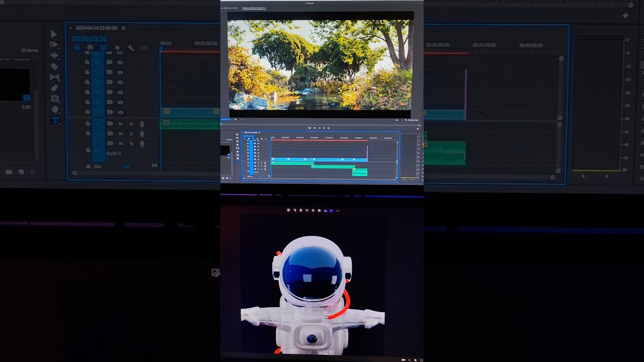Click the fit-to-window icon in Photos viewer

click(422, 360)
